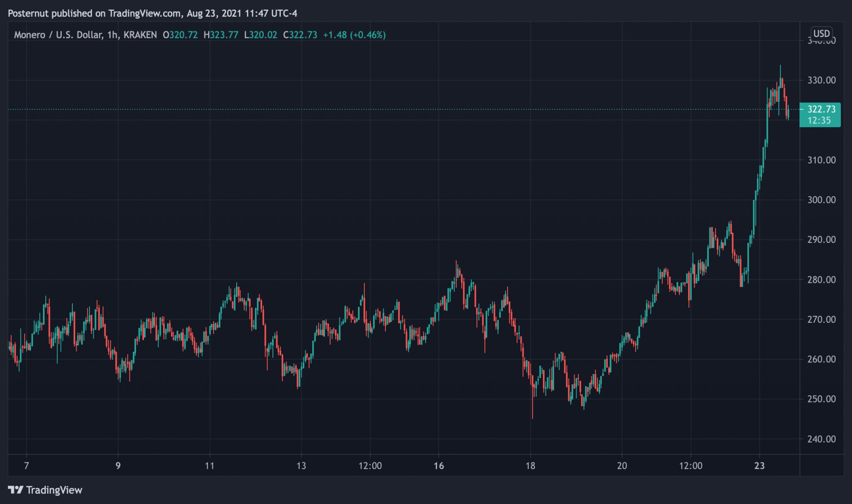Click the 310.00 price axis label
This screenshot has height=504, width=852.
pos(821,160)
